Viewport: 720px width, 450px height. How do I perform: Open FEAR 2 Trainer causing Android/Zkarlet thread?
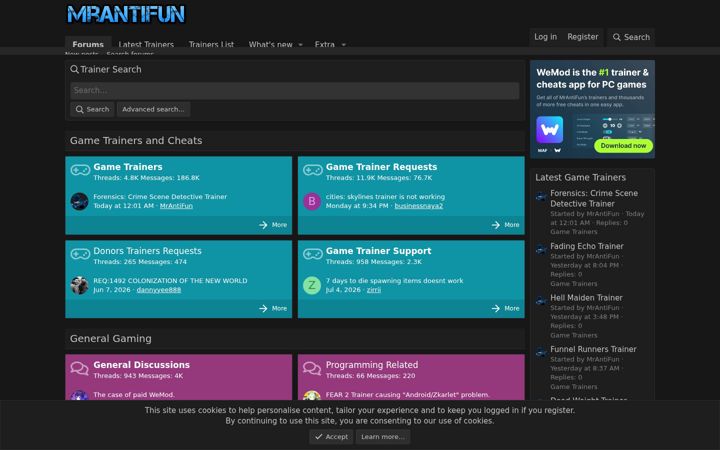pos(408,394)
